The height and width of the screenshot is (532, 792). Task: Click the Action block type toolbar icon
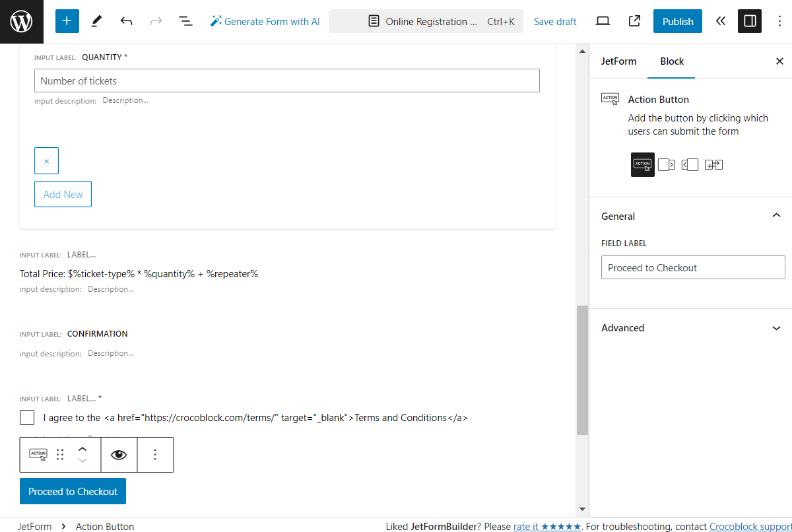click(38, 454)
